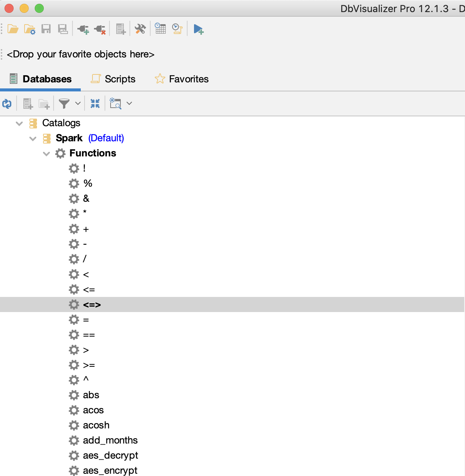This screenshot has height=476, width=465.
Task: Click the favorites drop area text
Action: click(x=81, y=54)
